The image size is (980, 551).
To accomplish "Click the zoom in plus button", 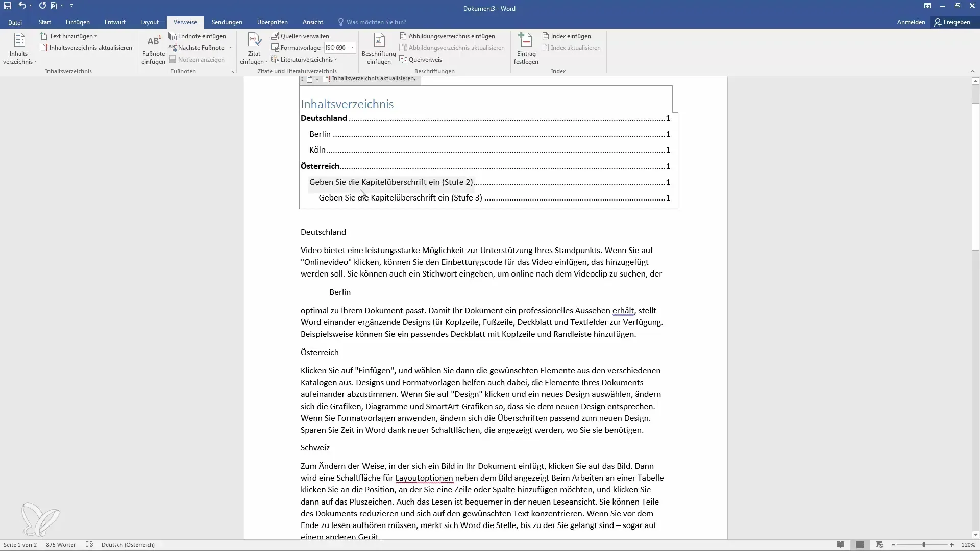I will pyautogui.click(x=952, y=545).
